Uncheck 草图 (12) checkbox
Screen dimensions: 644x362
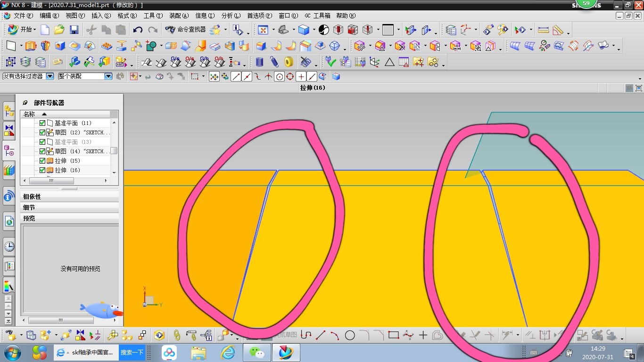click(x=42, y=132)
